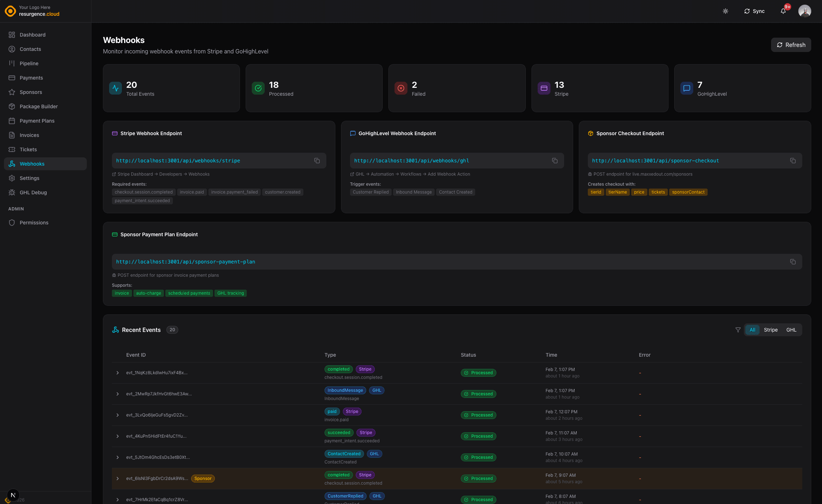Copy the sponsor-payment-plan endpoint URL

793,262
